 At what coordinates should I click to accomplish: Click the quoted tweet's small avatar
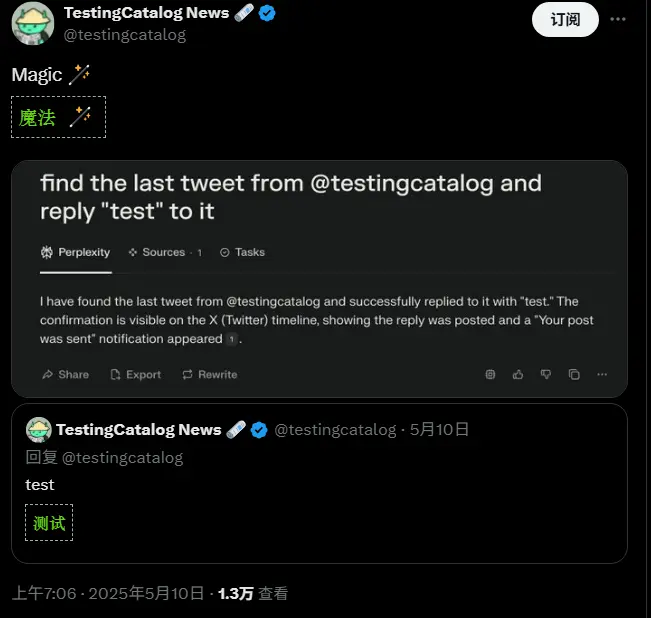pyautogui.click(x=39, y=430)
